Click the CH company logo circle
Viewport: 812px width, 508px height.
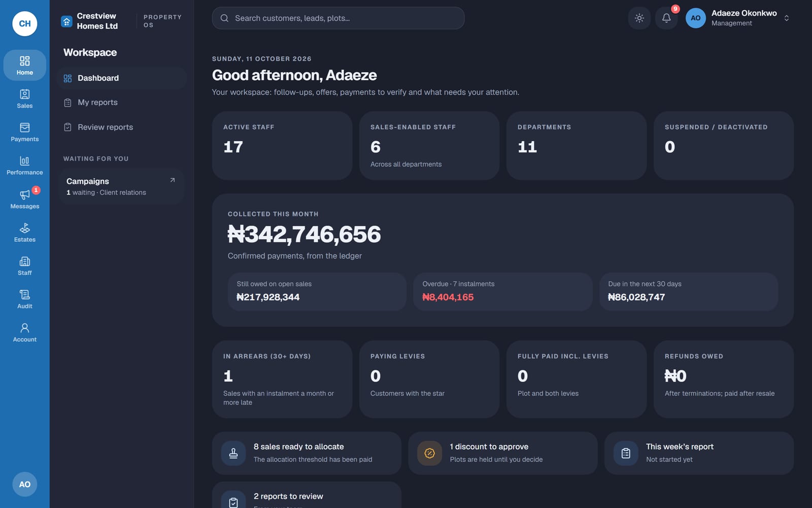click(x=24, y=23)
